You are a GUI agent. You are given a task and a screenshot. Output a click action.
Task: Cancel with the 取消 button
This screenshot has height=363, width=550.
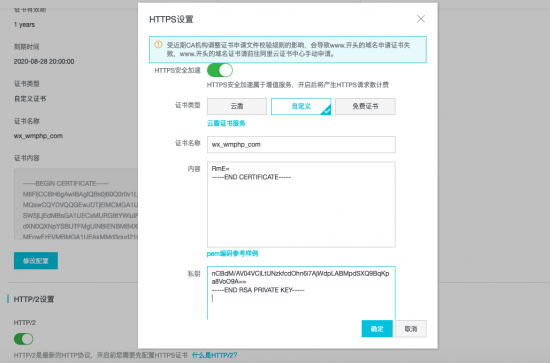click(411, 329)
